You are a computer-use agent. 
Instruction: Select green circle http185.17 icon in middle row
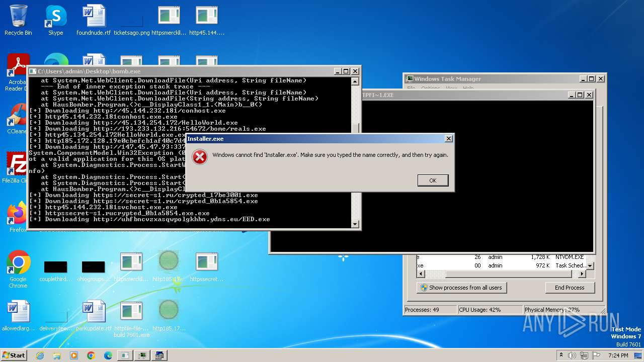169,266
